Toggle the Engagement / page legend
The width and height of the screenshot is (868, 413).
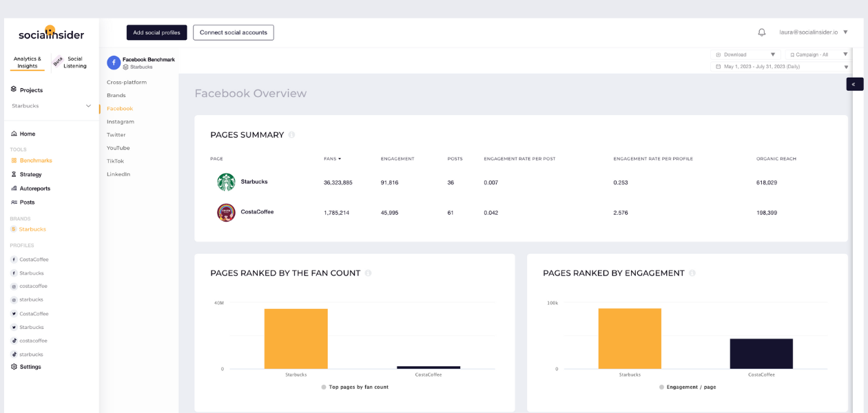688,388
